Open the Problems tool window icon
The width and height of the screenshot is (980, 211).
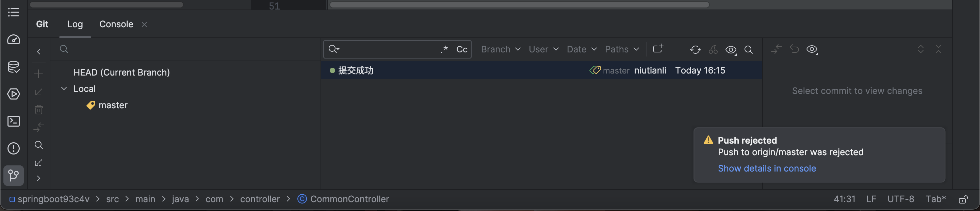tap(14, 148)
